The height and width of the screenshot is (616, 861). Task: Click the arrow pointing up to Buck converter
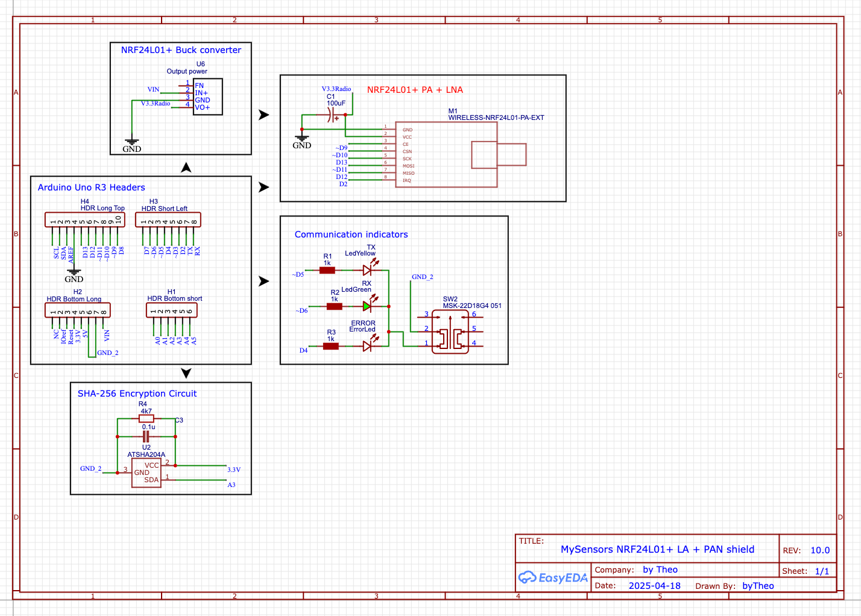coord(186,168)
